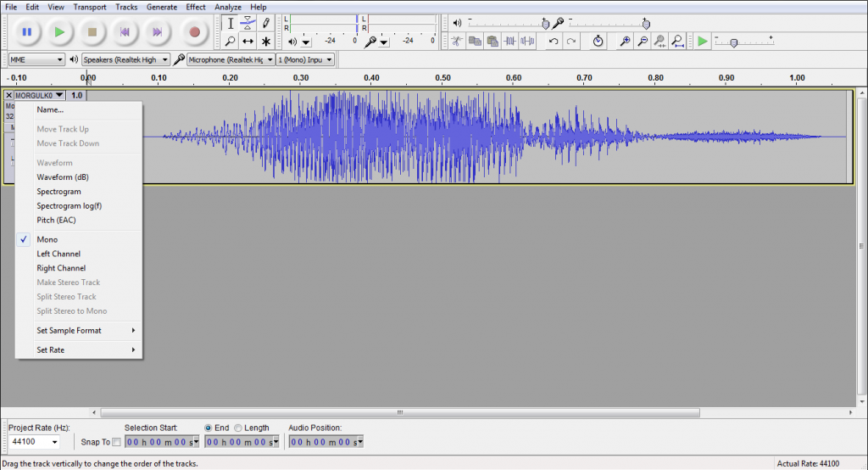Select the Envelope tool
This screenshot has height=470, width=868.
(248, 23)
